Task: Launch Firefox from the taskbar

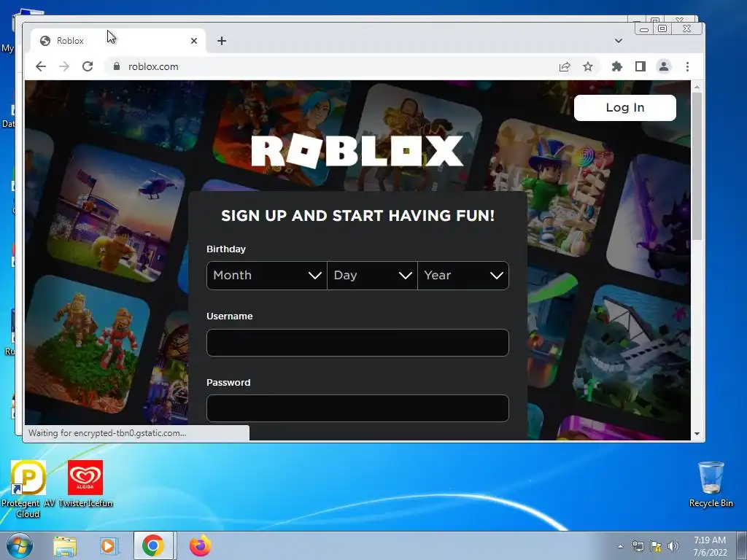Action: pos(200,545)
